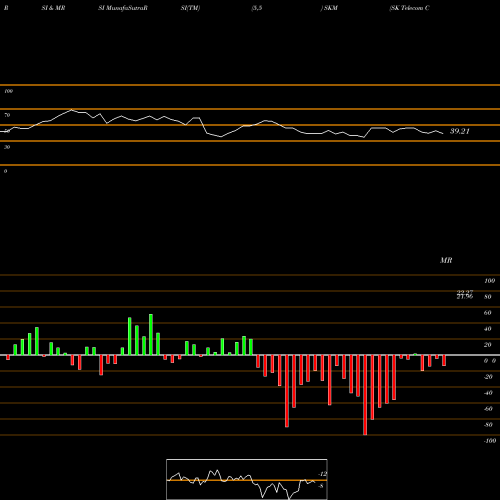500x500 pixels.
Task: Click the RSI value label 39.21
Action: (460, 131)
